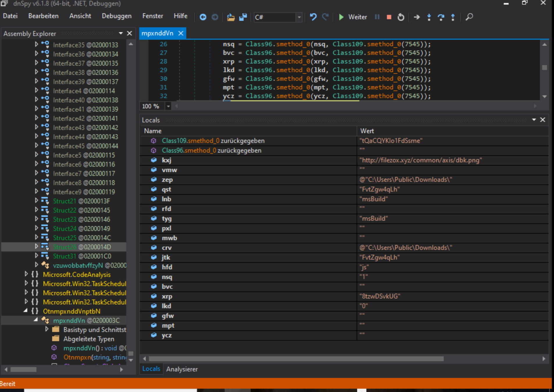Open the Fenster menu

click(153, 16)
